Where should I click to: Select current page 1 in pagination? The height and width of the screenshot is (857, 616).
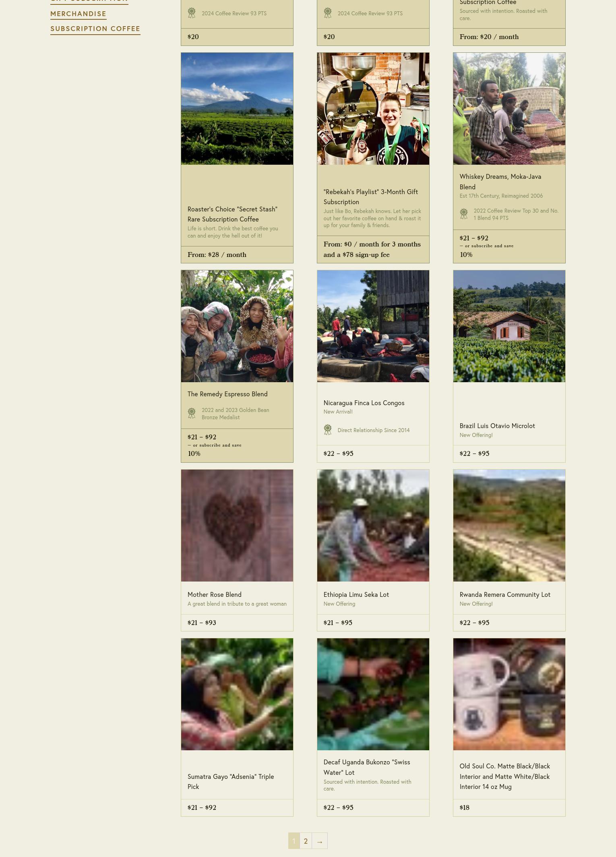(x=294, y=841)
